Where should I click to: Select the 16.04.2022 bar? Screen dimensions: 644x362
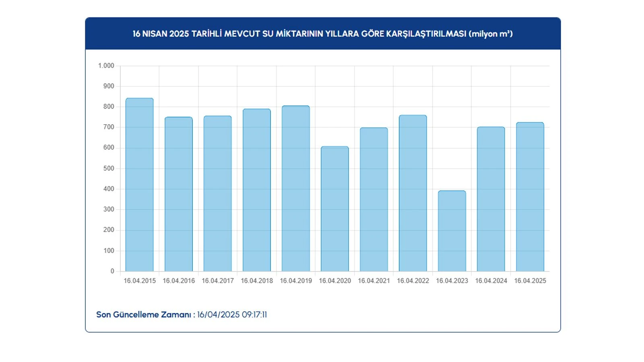pos(413,193)
